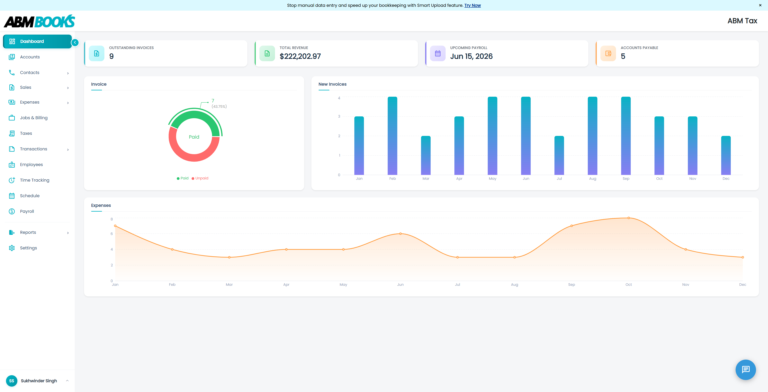
Task: Click the Employees sidebar icon
Action: tap(12, 165)
